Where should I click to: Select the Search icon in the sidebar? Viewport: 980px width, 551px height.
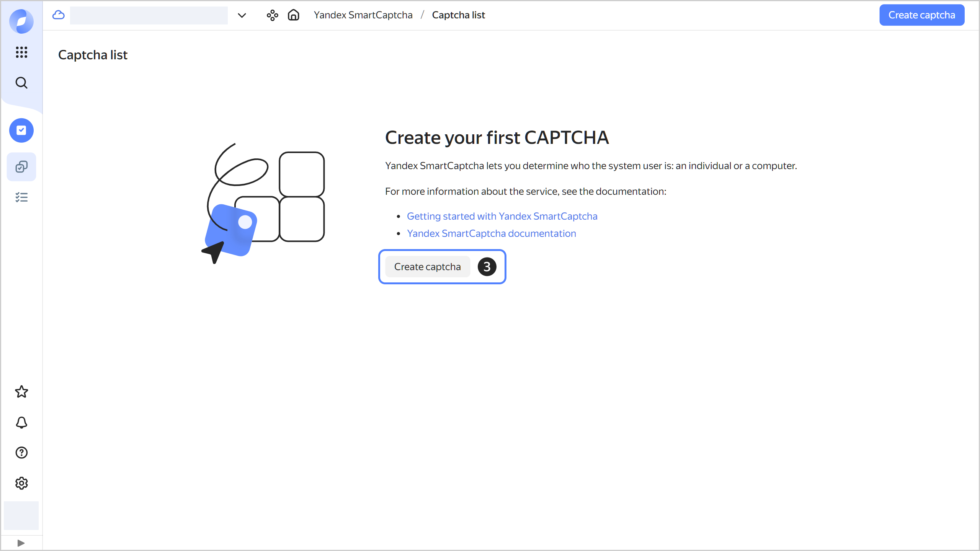pos(21,83)
